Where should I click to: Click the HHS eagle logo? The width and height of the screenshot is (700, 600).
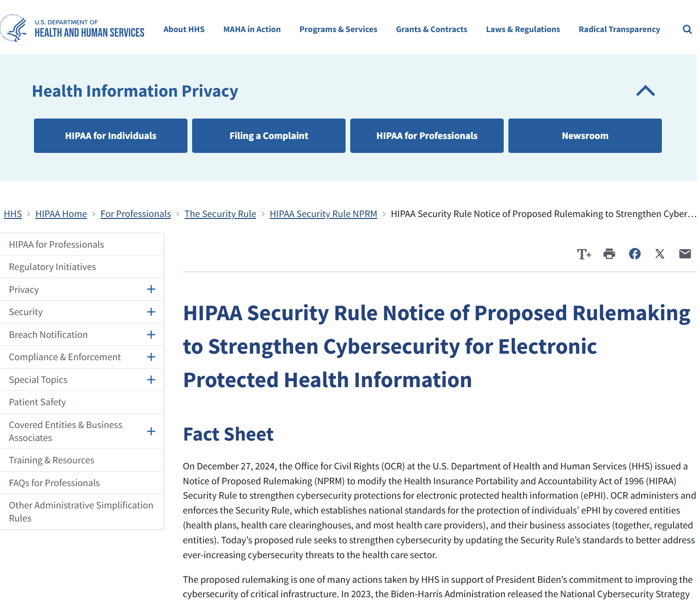13,28
